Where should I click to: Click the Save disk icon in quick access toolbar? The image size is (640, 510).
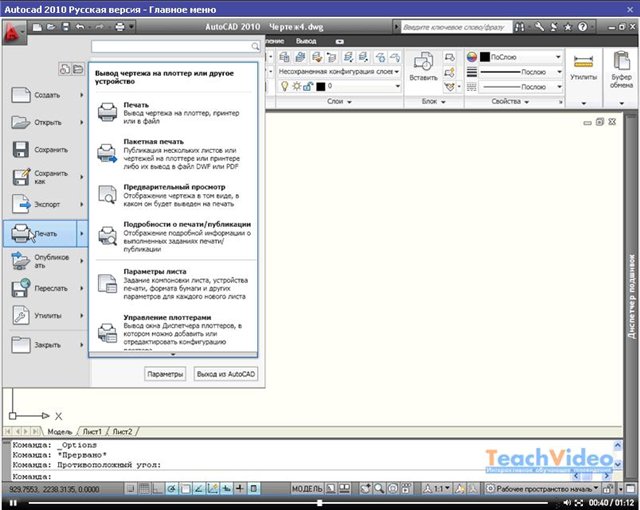(65, 27)
